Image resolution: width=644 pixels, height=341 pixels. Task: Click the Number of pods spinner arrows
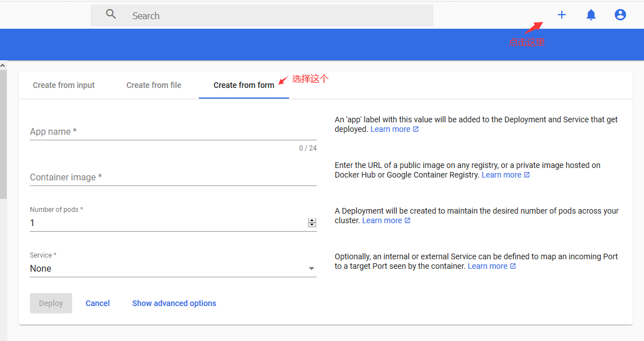coord(312,223)
